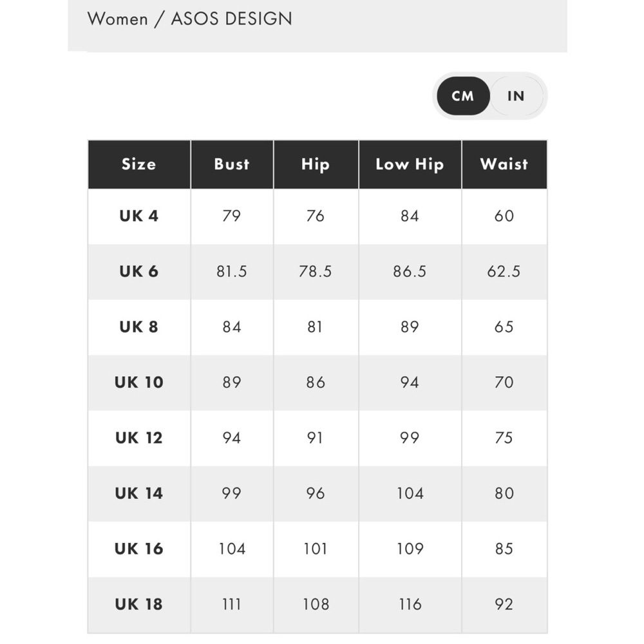644x644 pixels.
Task: Select the UK 8 size row label
Action: [139, 327]
